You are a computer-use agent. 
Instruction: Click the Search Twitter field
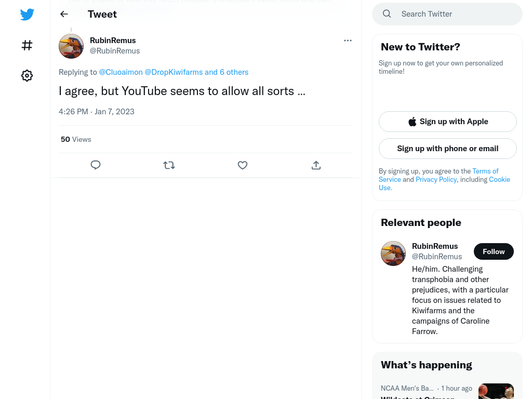click(x=447, y=14)
